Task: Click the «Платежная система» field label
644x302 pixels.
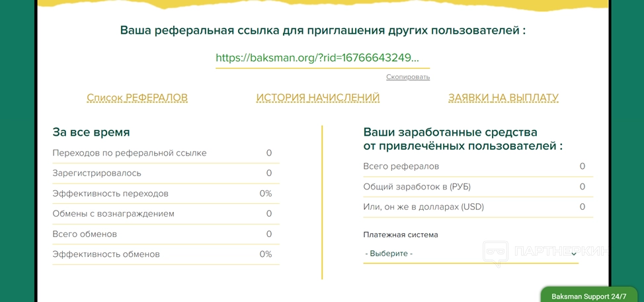Action: pos(401,234)
